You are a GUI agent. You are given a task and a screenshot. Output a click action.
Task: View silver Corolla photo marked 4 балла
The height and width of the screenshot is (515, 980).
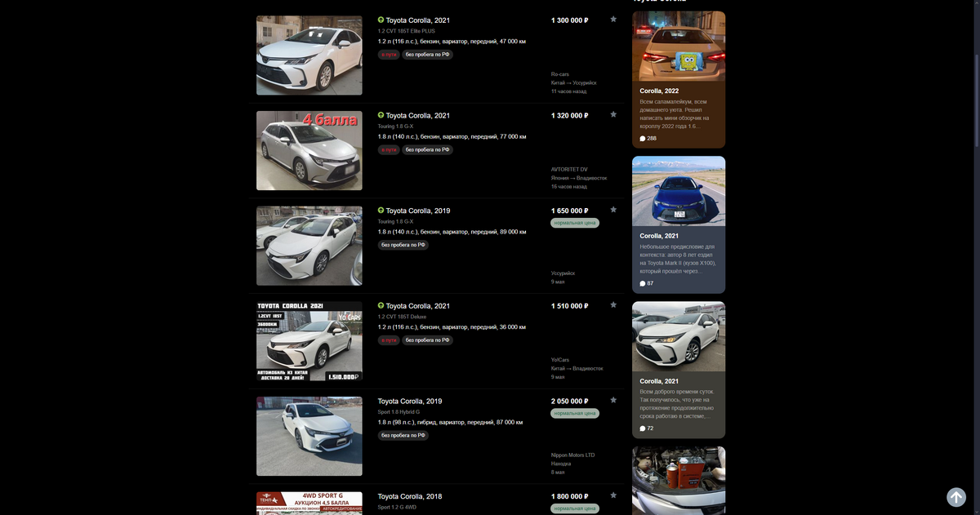coord(310,151)
